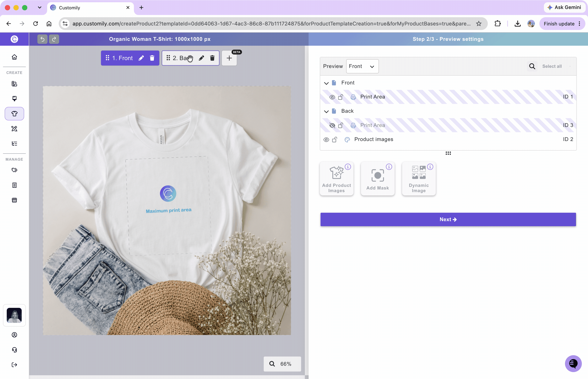The height and width of the screenshot is (379, 588).
Task: Select the t-shirt product icon in sidebar
Action: 15,114
